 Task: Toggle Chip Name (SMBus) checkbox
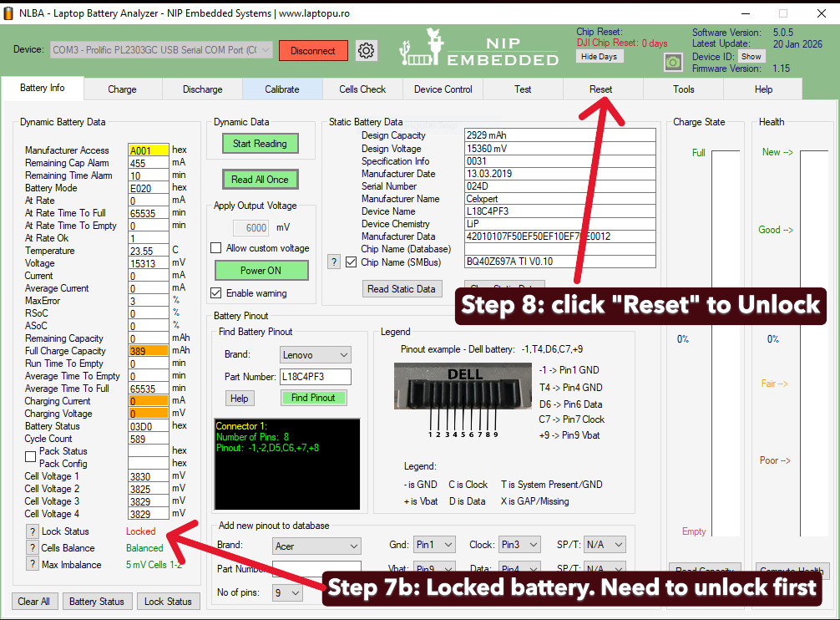[x=351, y=262]
